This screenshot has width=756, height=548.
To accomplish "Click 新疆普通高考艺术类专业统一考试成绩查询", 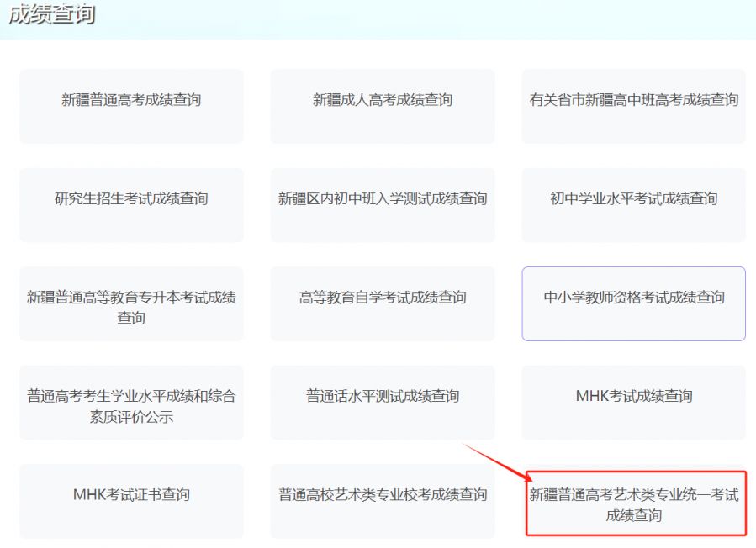I will pyautogui.click(x=636, y=503).
